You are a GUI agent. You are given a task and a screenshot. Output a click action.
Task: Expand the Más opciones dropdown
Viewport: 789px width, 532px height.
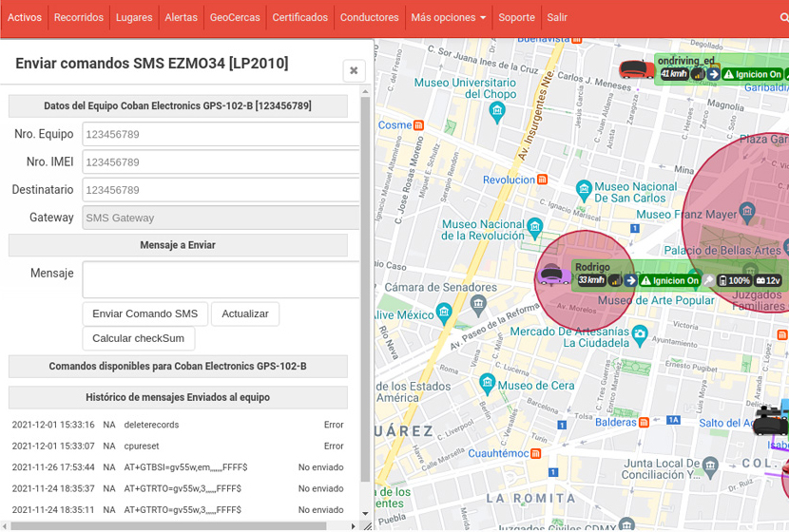pos(449,18)
